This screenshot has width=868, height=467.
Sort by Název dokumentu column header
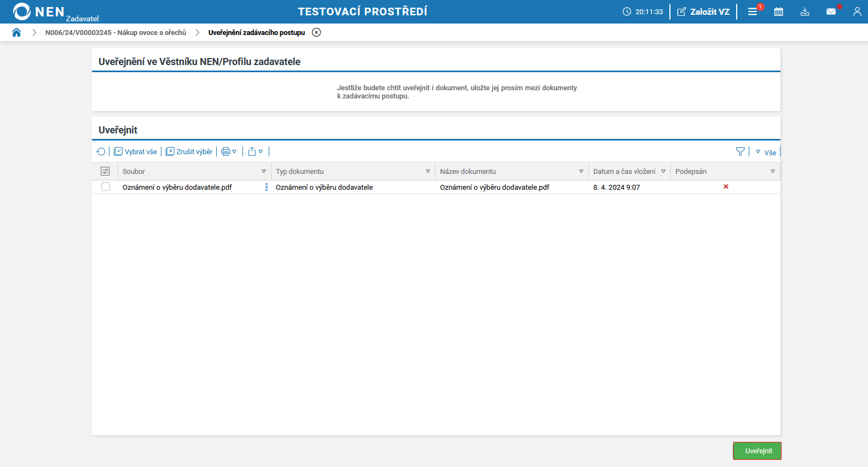coord(468,171)
